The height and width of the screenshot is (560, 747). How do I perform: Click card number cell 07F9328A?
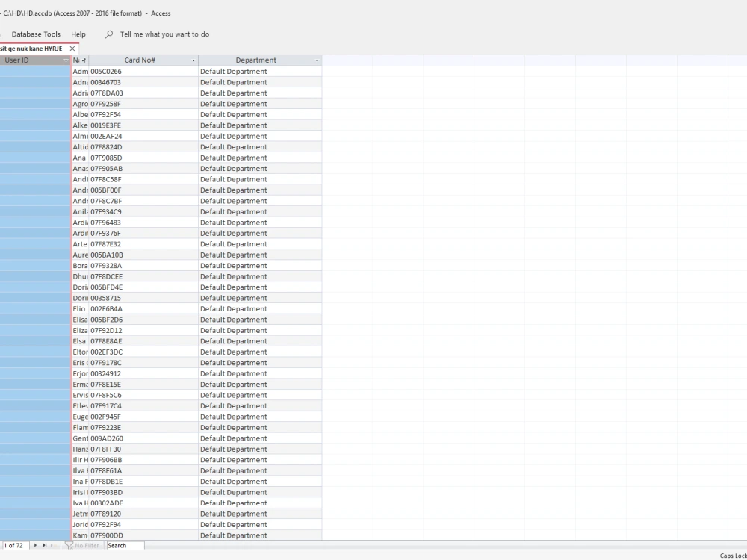(x=143, y=266)
